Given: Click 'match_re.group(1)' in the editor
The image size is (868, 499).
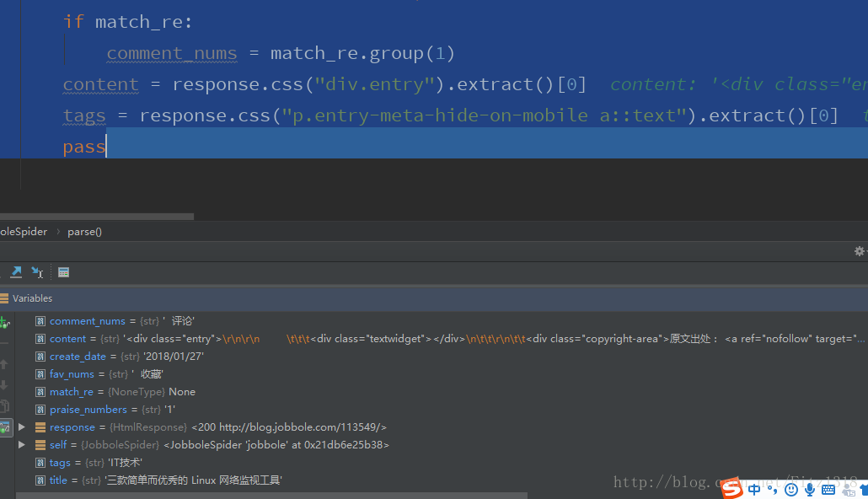Looking at the screenshot, I should point(362,53).
